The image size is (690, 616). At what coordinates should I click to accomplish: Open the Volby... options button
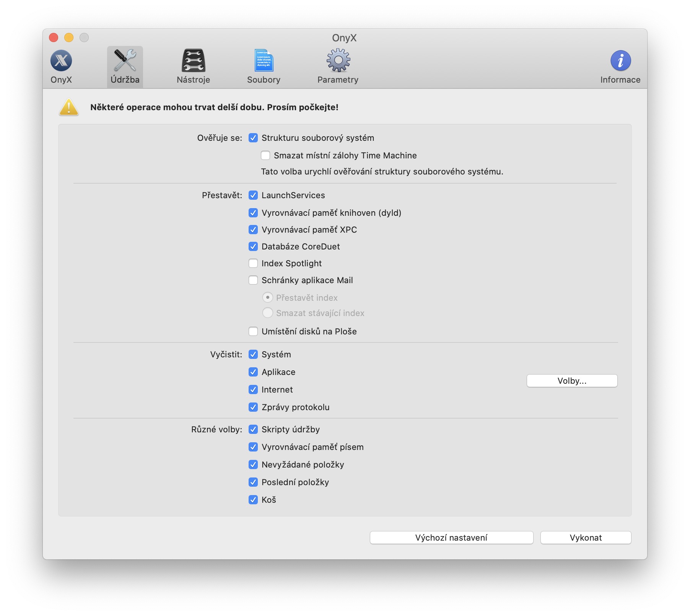click(572, 381)
